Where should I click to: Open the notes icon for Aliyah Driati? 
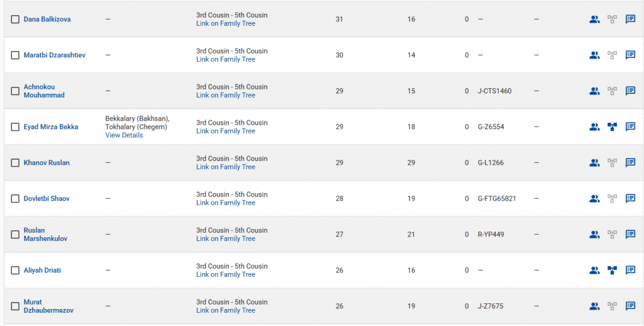(630, 270)
